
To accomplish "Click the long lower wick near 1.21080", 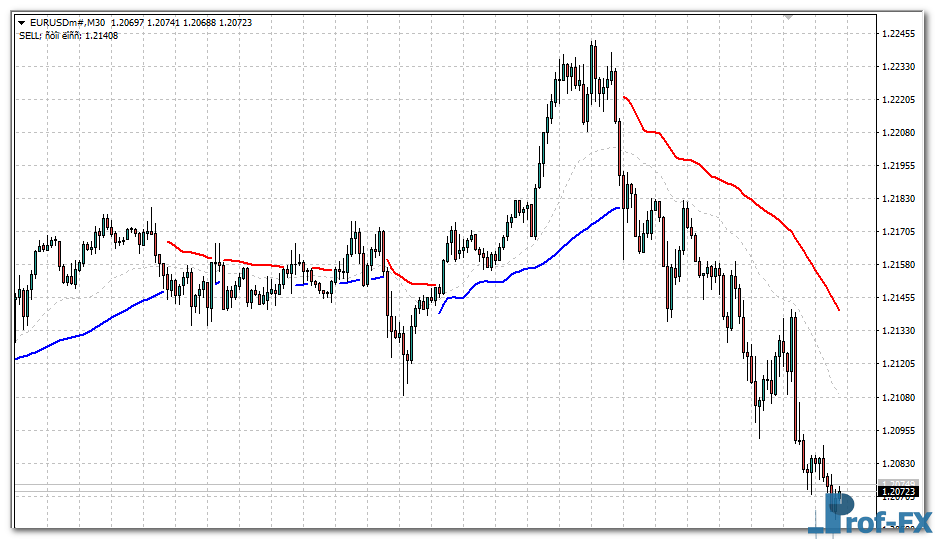I will (x=405, y=380).
